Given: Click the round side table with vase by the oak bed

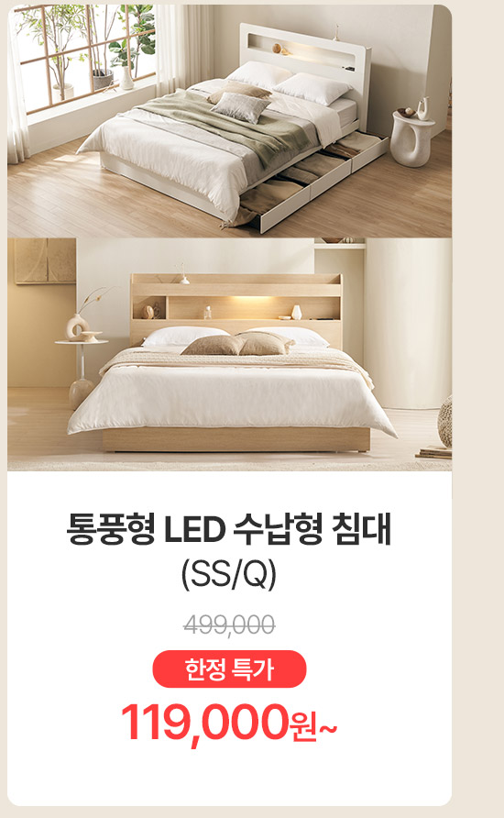Looking at the screenshot, I should pyautogui.click(x=82, y=361).
